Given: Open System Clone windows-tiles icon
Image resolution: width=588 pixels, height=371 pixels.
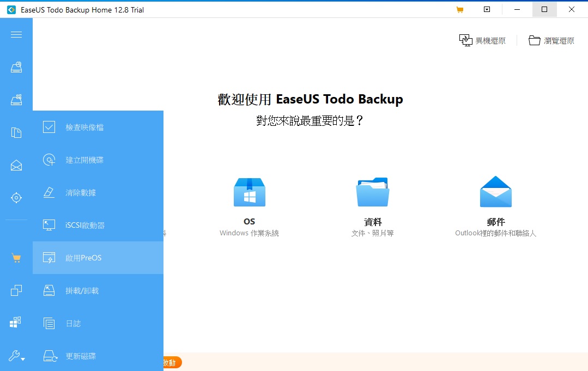Looking at the screenshot, I should click(15, 323).
